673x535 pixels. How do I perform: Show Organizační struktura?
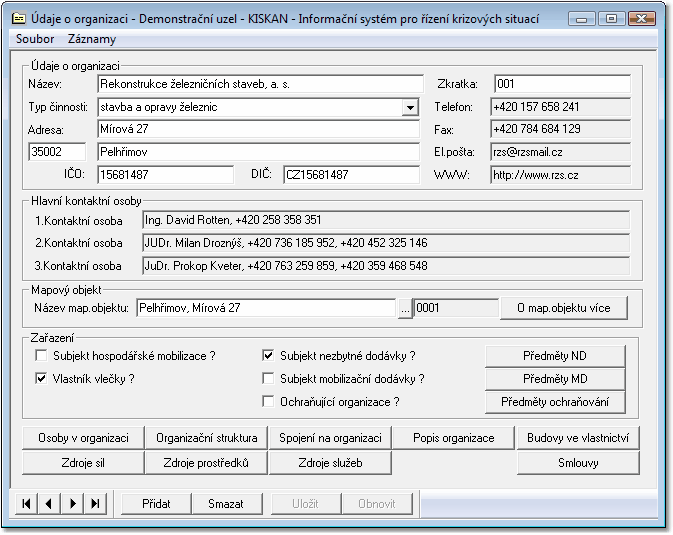point(206,438)
